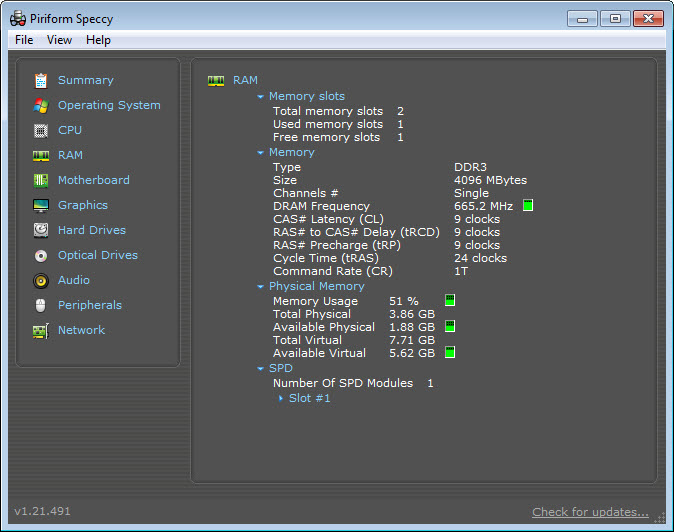The image size is (674, 532).
Task: Click the Motherboard circuit icon
Action: coord(41,180)
